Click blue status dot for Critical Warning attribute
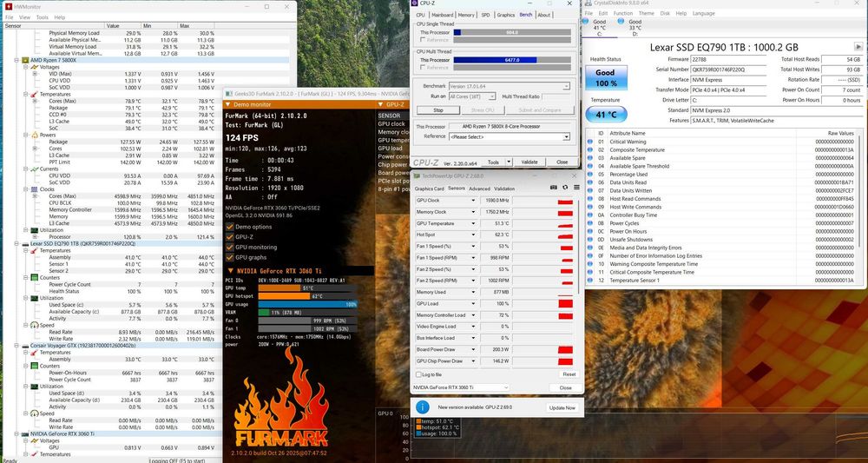Screen dimensions: 868x463 590,142
